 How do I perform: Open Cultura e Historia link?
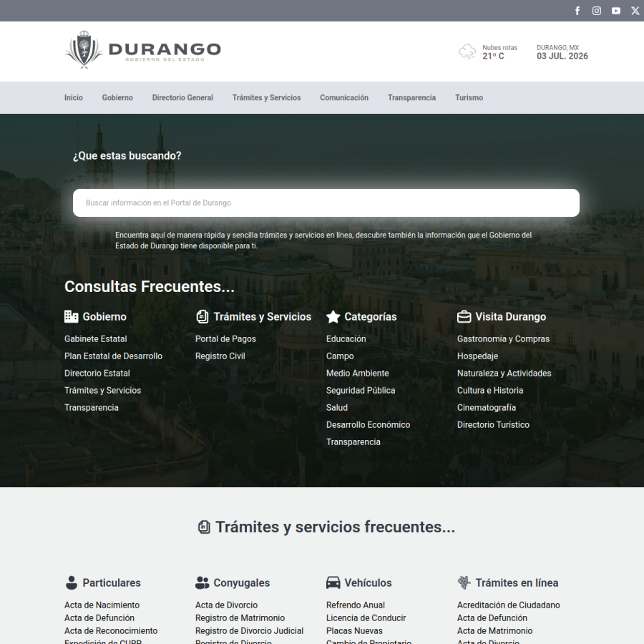click(490, 391)
